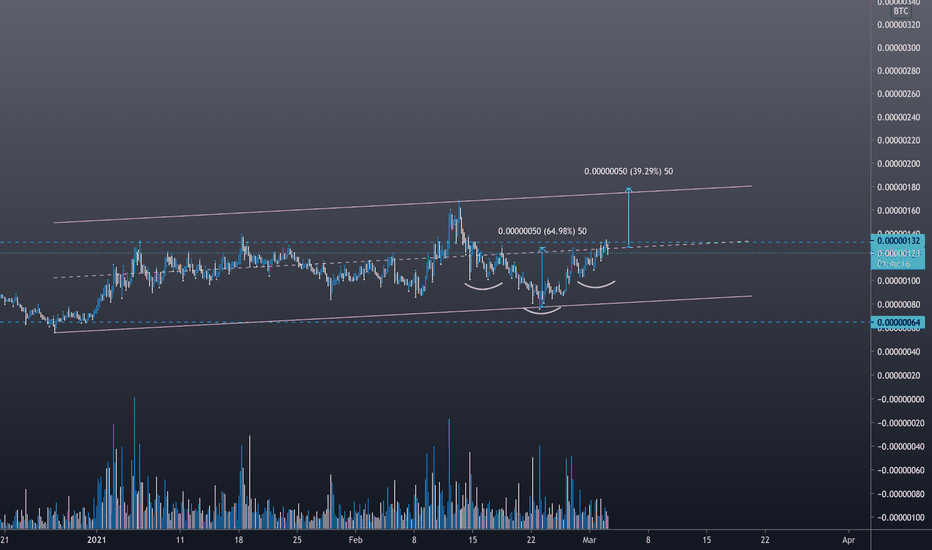Click the Mar label on time axis
This screenshot has height=550, width=932.
(589, 540)
